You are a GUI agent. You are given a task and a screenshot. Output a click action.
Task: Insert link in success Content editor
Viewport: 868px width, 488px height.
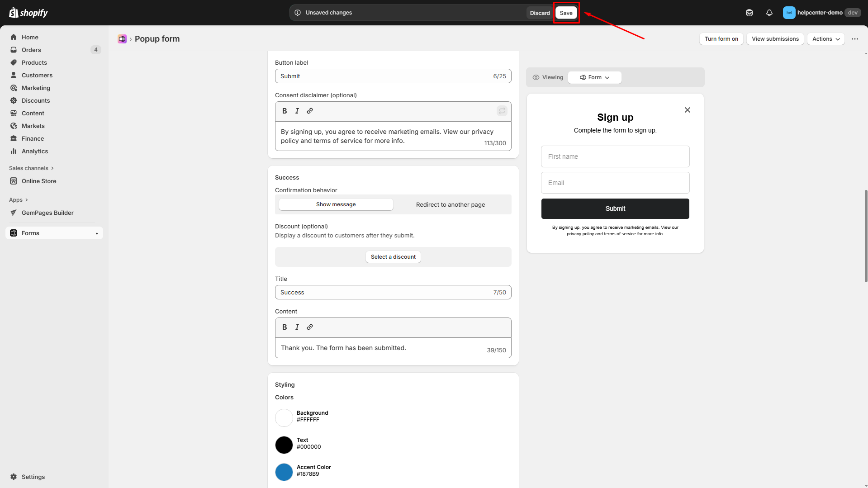310,327
